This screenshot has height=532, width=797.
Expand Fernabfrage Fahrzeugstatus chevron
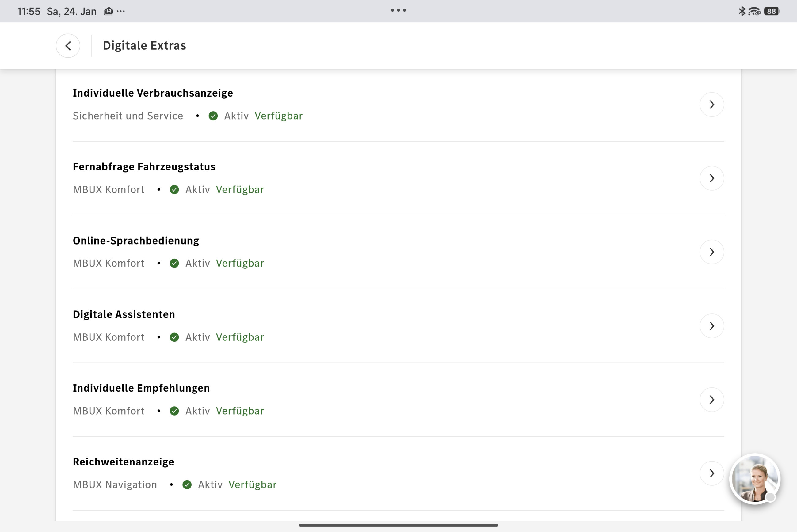tap(711, 178)
